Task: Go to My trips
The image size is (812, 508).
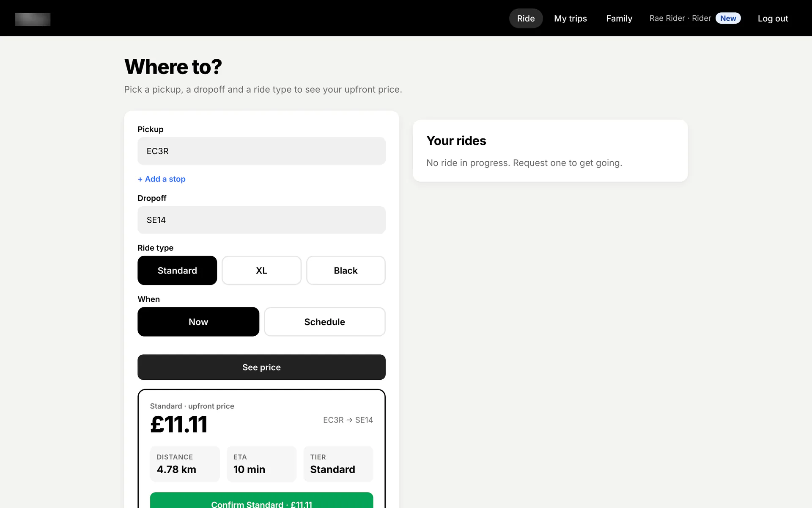Action: 570,18
